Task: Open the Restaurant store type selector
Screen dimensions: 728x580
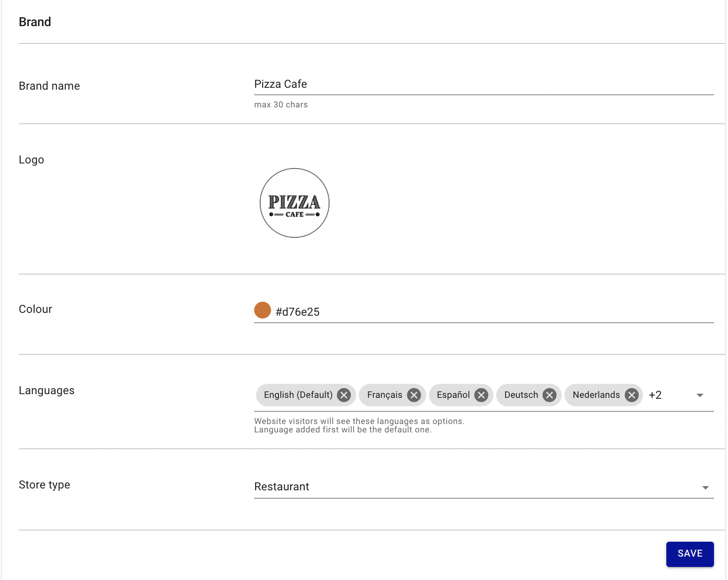Action: coord(484,487)
